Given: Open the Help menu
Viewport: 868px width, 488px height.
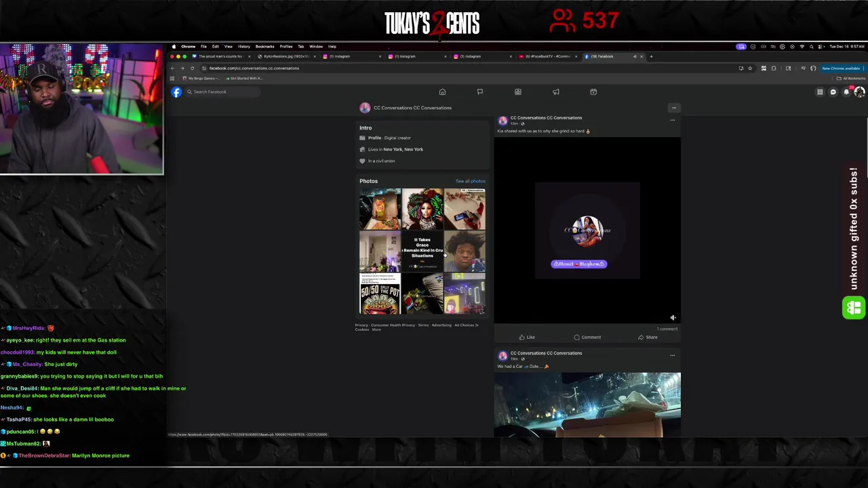Looking at the screenshot, I should coord(332,47).
